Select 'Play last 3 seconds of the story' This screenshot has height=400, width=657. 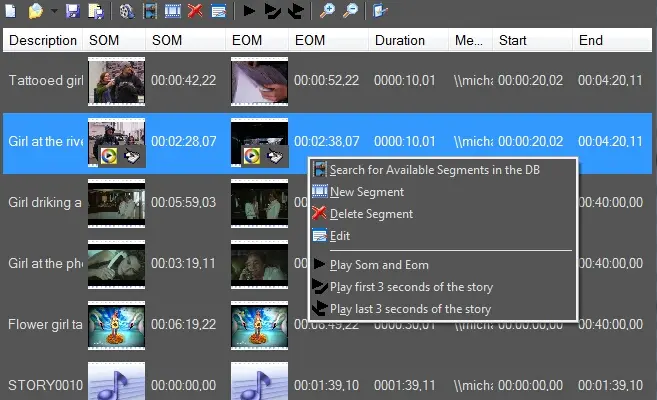[410, 309]
